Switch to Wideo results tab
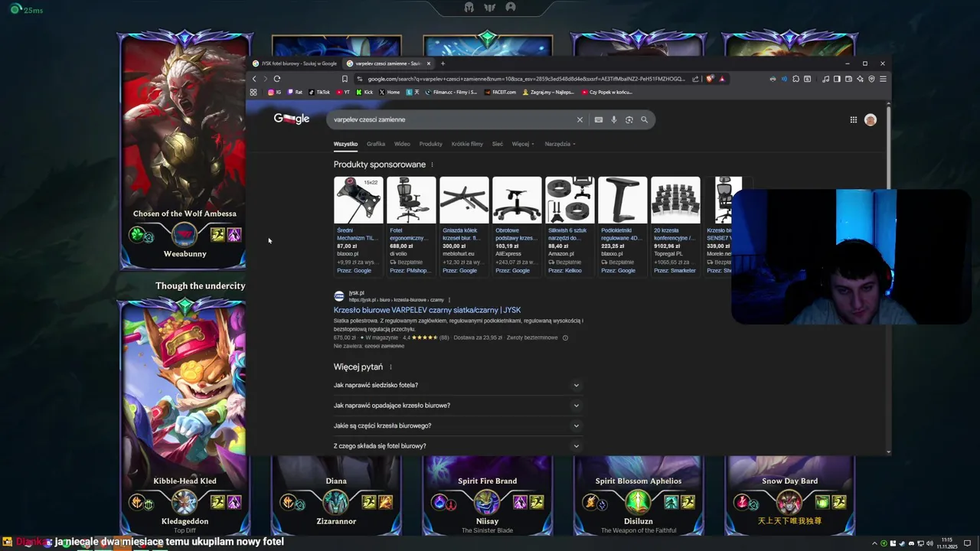980x551 pixels. [x=402, y=144]
